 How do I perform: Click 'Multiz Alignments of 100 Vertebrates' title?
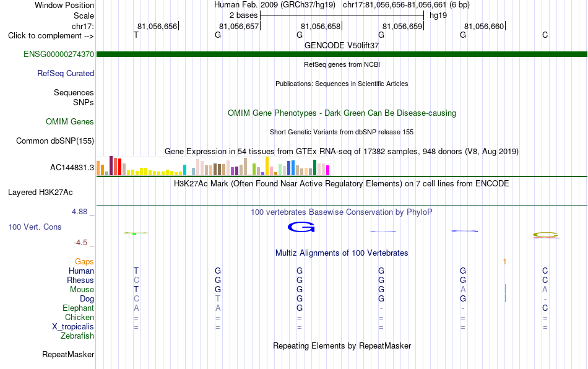pyautogui.click(x=342, y=253)
